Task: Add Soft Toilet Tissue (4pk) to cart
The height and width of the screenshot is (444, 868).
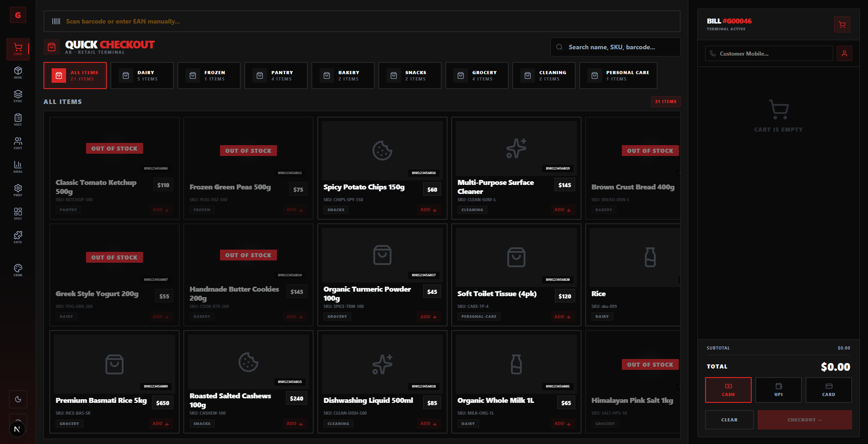Action: pos(563,316)
